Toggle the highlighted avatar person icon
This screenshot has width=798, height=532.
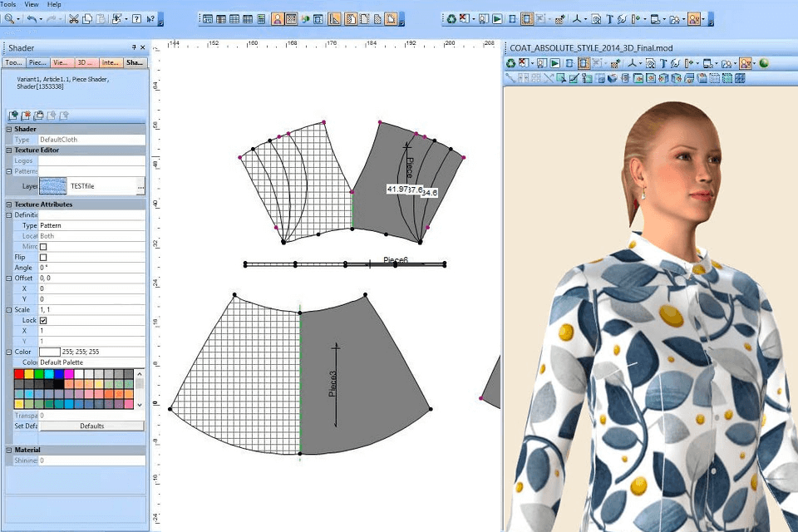(277, 19)
